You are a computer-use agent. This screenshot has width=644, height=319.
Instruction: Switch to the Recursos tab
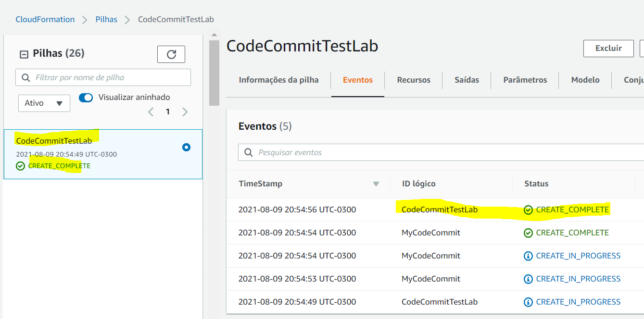coord(414,80)
